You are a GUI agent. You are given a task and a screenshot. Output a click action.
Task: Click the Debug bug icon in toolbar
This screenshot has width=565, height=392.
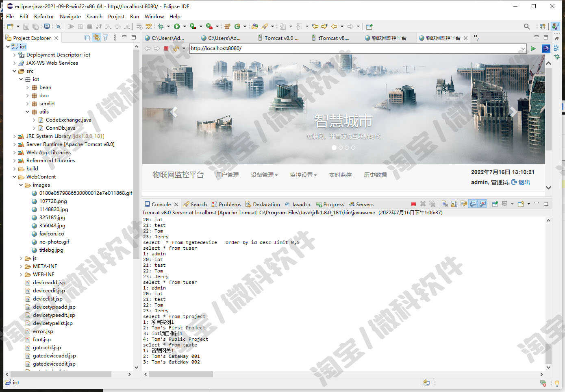161,26
